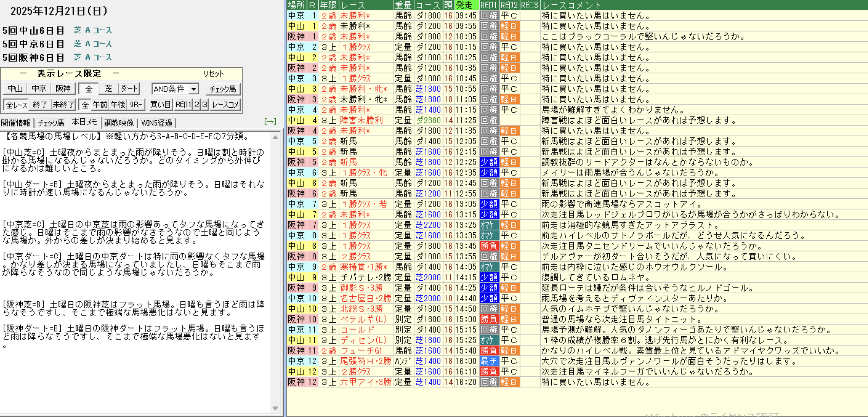868x417 pixels.
Task: Toggle the 未終了 unfinished races filter
Action: click(63, 104)
